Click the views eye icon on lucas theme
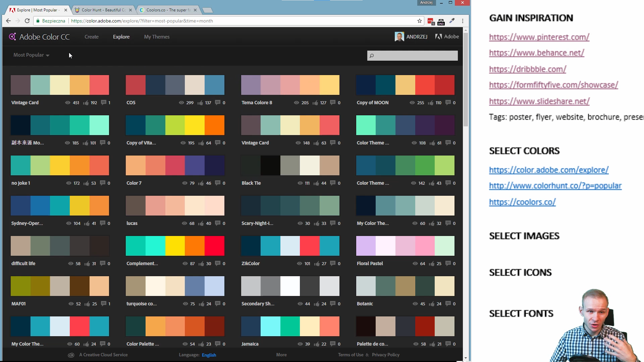This screenshot has height=362, width=644. tap(184, 223)
